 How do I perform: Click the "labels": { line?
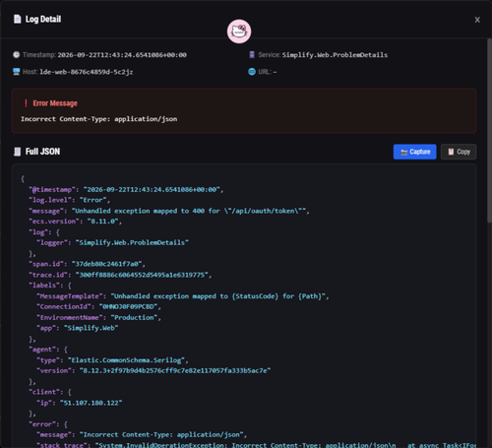(50, 286)
